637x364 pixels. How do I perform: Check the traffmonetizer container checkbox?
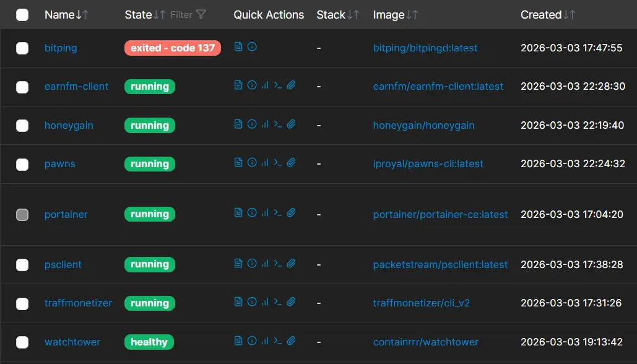[x=22, y=303]
